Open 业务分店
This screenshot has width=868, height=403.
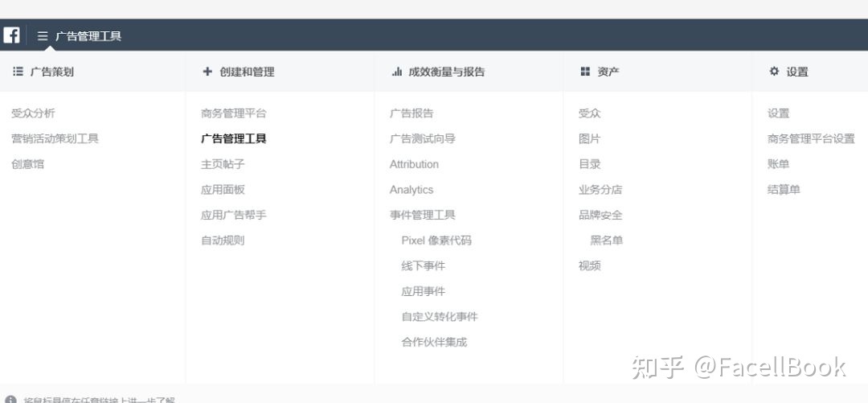(600, 190)
